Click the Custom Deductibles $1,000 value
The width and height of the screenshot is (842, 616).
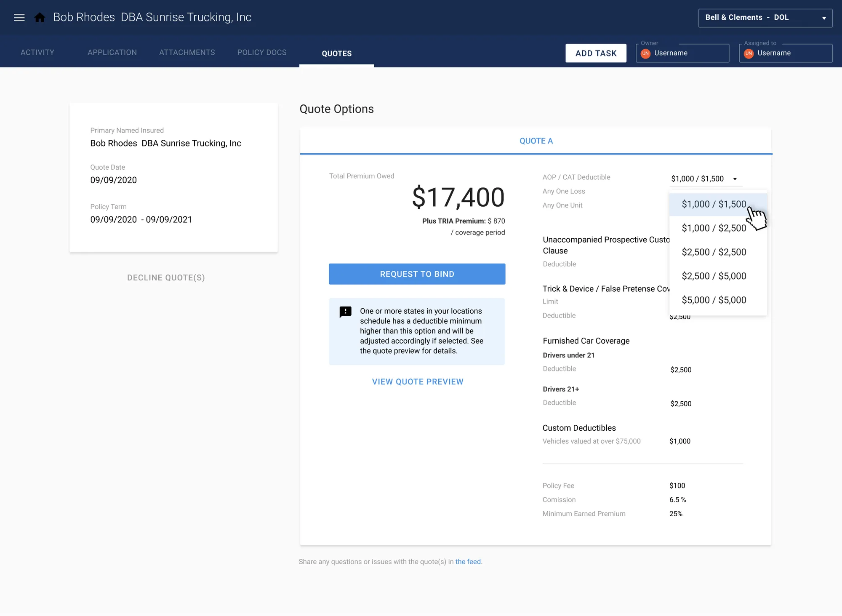pos(680,441)
